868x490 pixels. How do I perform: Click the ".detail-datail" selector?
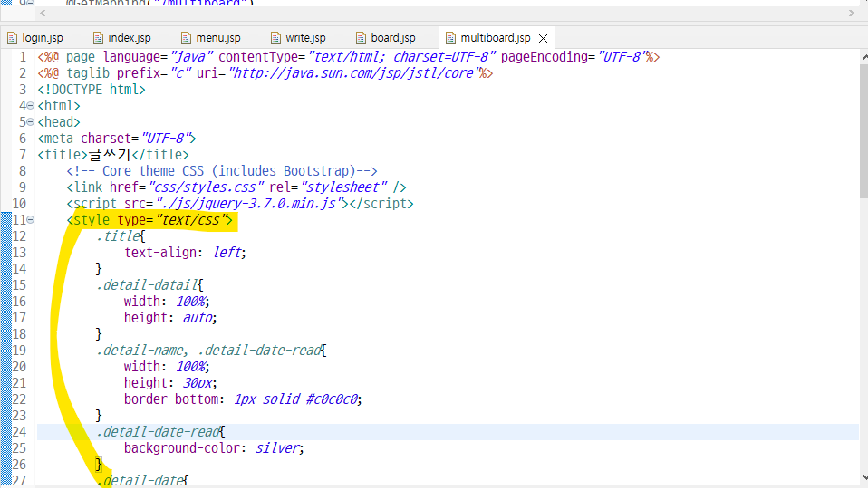click(x=147, y=285)
